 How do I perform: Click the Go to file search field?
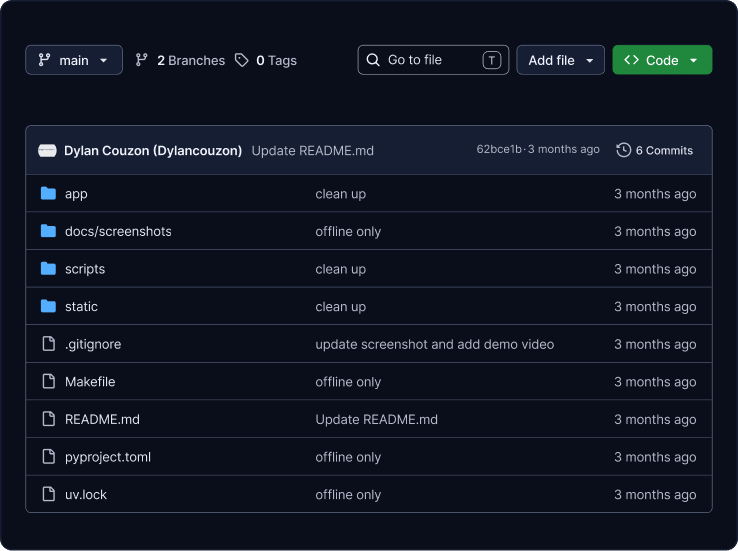433,60
